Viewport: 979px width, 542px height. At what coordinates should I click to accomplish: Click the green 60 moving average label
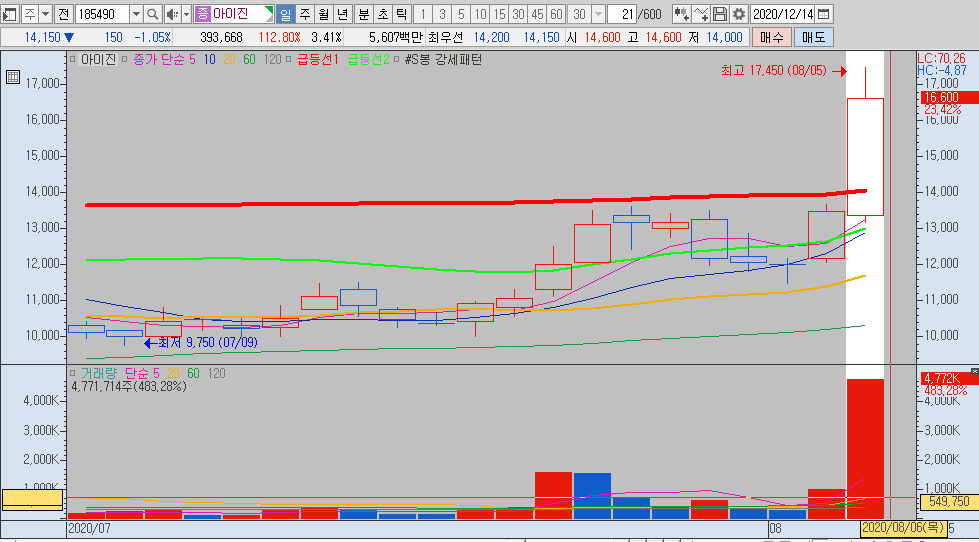click(250, 60)
